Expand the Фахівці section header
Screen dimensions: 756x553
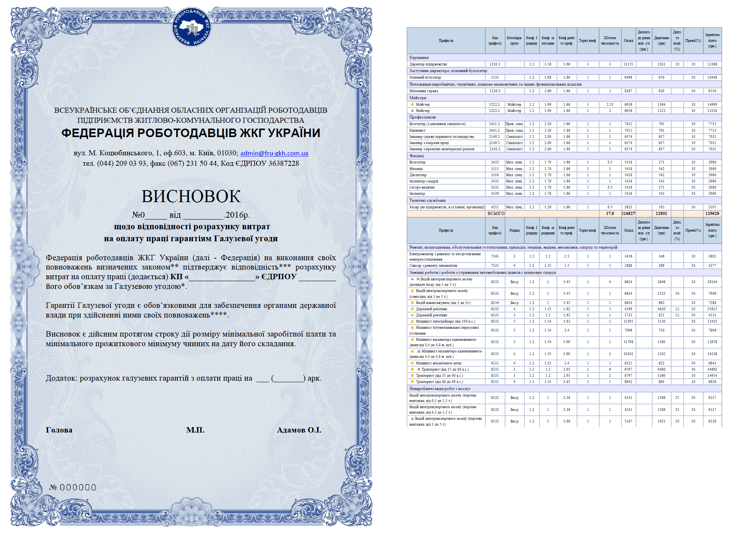(417, 156)
